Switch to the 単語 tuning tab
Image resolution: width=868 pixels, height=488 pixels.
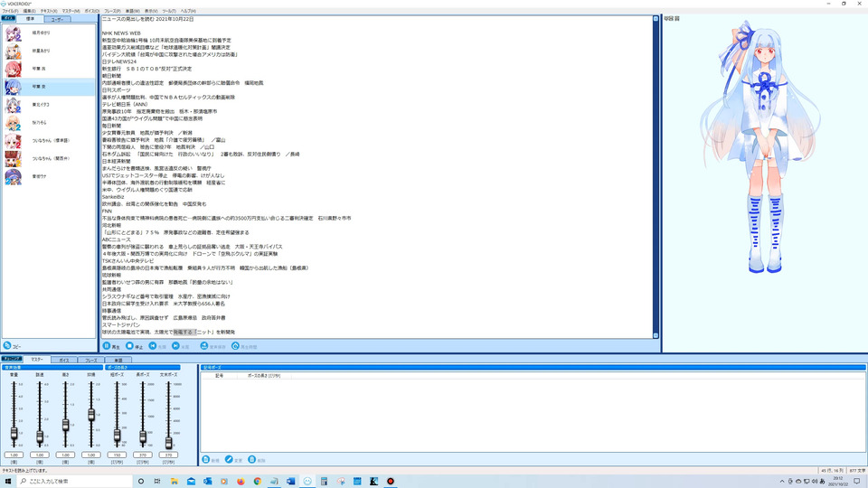(x=118, y=361)
